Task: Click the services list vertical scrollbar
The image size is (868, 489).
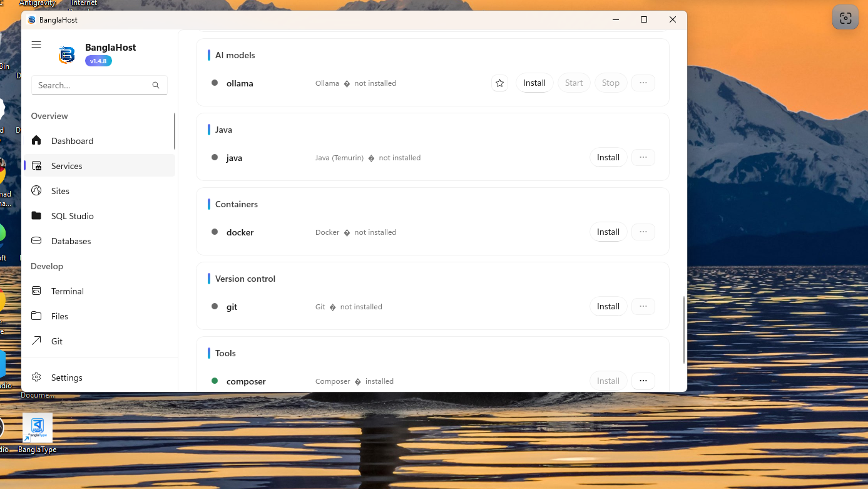Action: 685,330
